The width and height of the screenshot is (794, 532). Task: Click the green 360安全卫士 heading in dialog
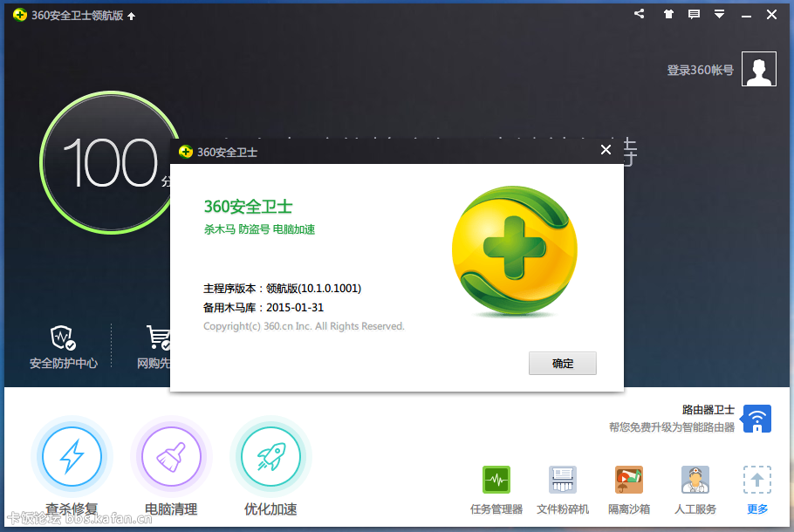248,207
